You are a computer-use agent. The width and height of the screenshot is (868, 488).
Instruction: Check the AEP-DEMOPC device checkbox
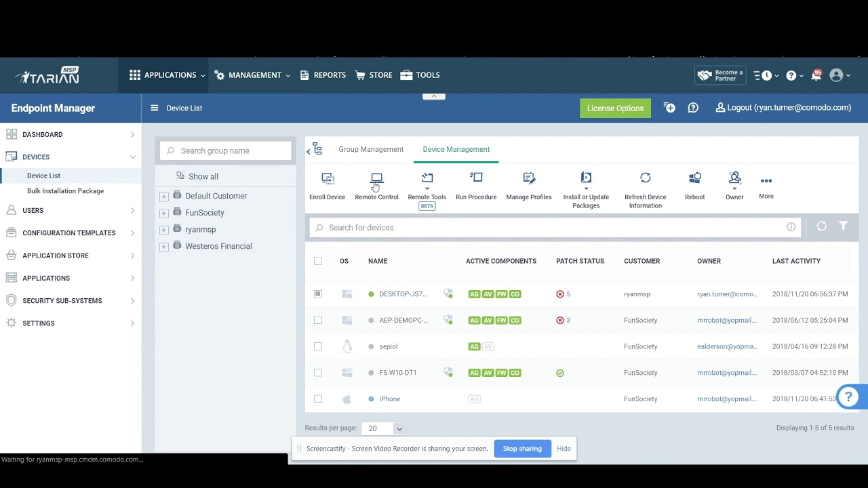(x=318, y=320)
